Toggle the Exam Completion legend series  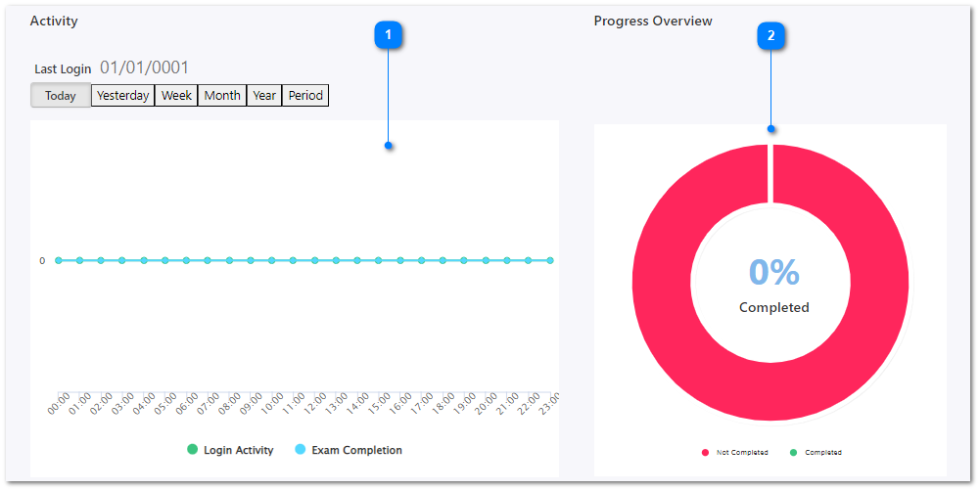pyautogui.click(x=348, y=450)
